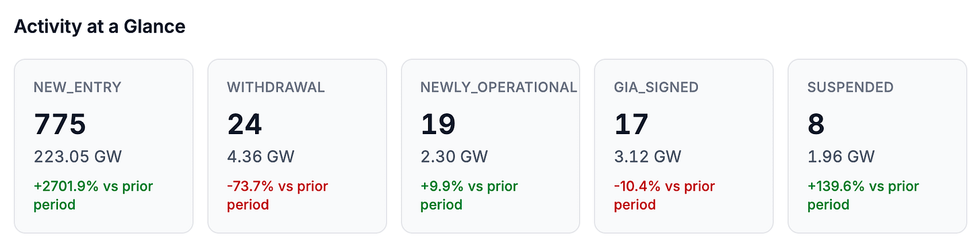Click the 19 newly operational count
This screenshot has width=980, height=244.
pyautogui.click(x=438, y=125)
